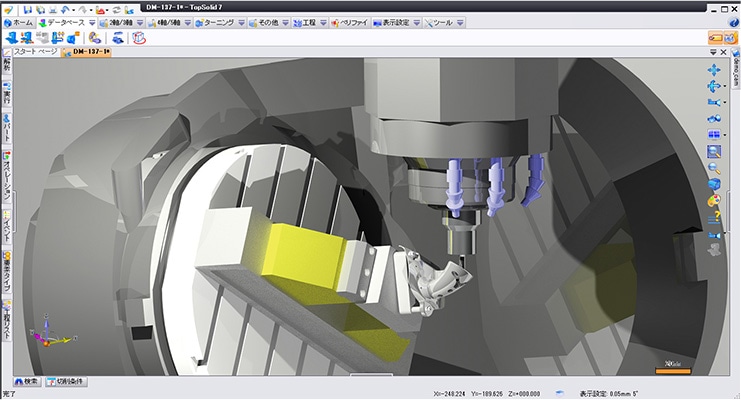741x400 pixels.
Task: Expand the ターニング dropdown arrow
Action: [243, 21]
